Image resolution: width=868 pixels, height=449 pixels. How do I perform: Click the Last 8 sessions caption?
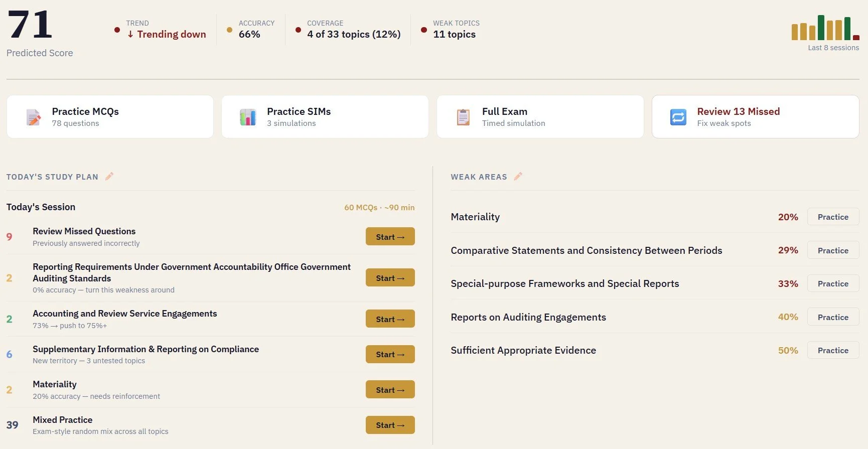[x=833, y=48]
